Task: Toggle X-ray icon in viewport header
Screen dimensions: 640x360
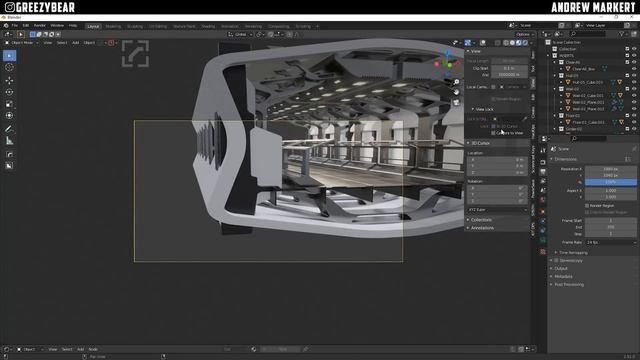Action: pyautogui.click(x=498, y=42)
